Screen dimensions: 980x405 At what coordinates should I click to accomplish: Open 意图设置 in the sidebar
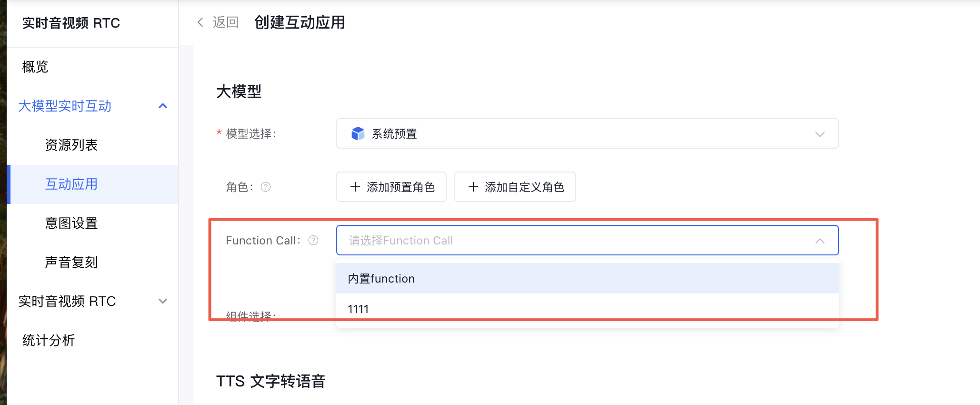pos(71,223)
